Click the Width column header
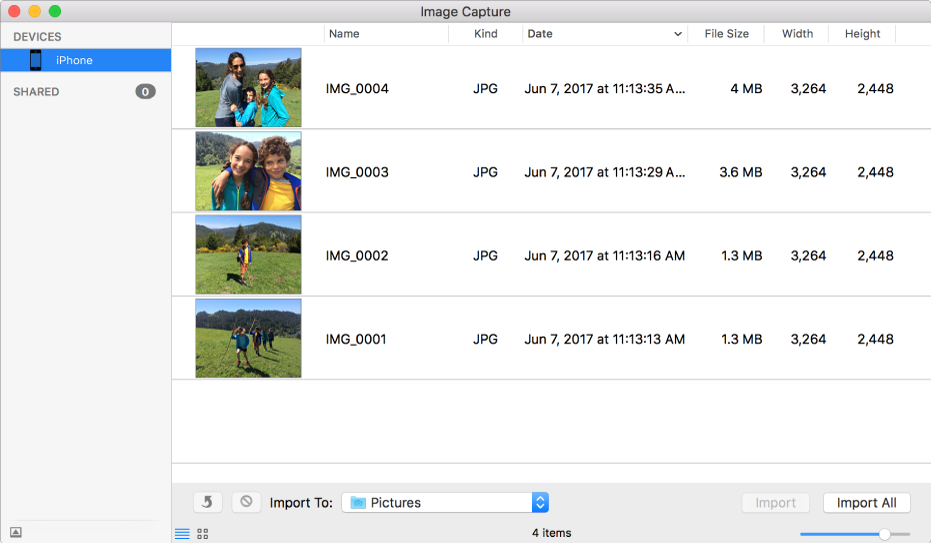 [797, 34]
